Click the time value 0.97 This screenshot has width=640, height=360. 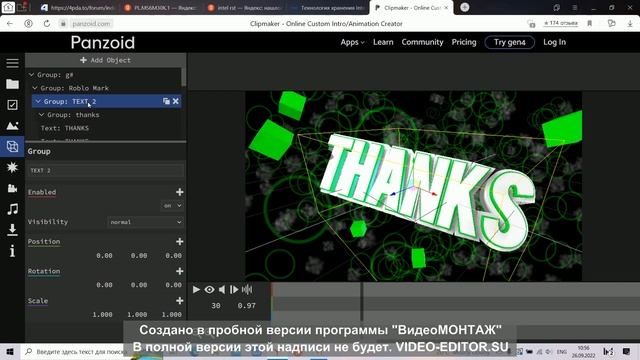[x=247, y=305]
